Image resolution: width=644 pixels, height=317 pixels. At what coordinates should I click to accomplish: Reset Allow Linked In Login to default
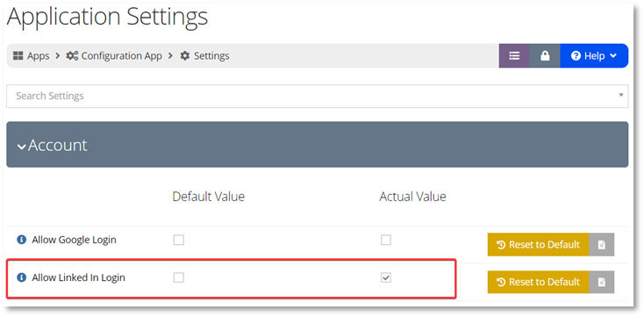click(x=539, y=282)
